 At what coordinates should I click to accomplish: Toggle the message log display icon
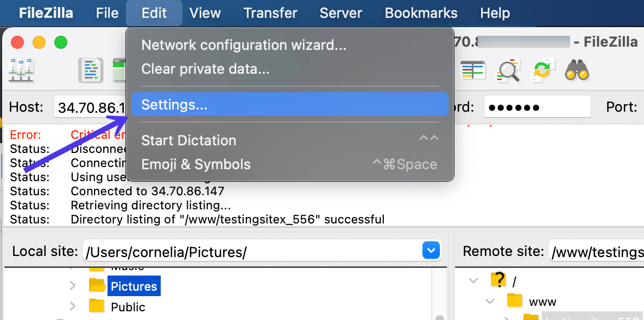coord(91,70)
